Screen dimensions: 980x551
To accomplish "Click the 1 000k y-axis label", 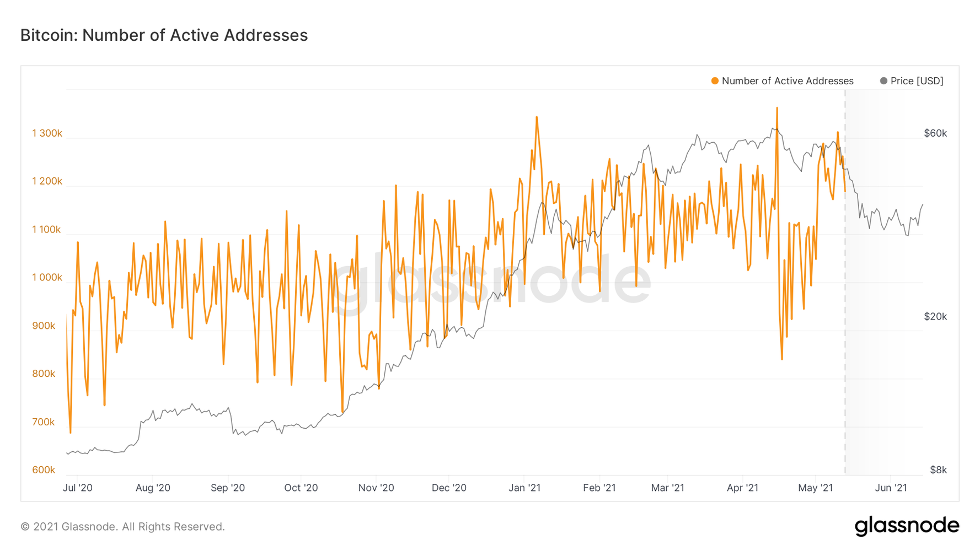I will [47, 278].
